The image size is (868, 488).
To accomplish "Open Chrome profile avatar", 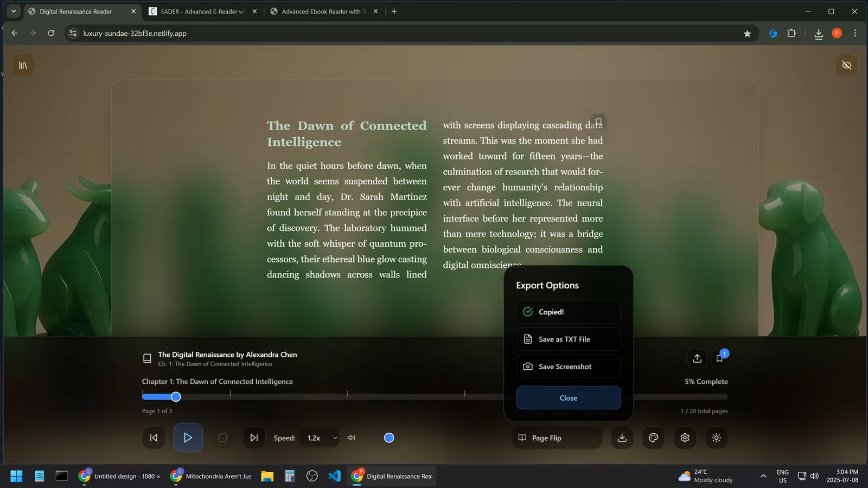I will [837, 33].
